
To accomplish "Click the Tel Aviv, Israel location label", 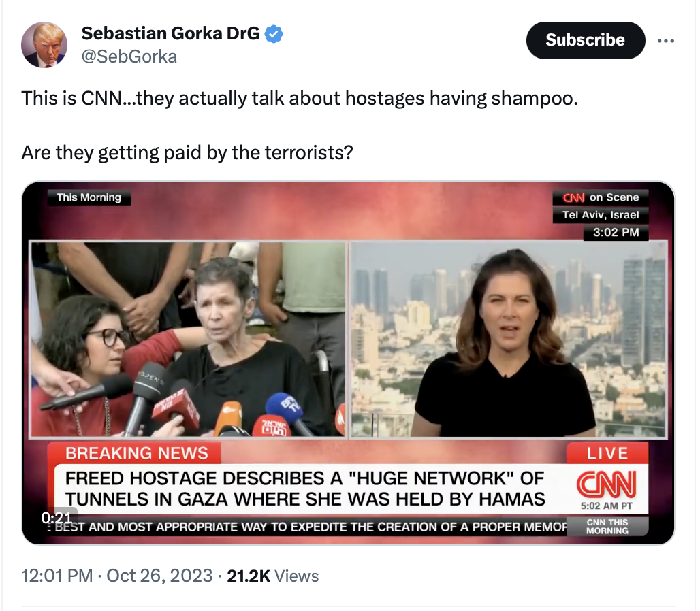I will point(601,215).
